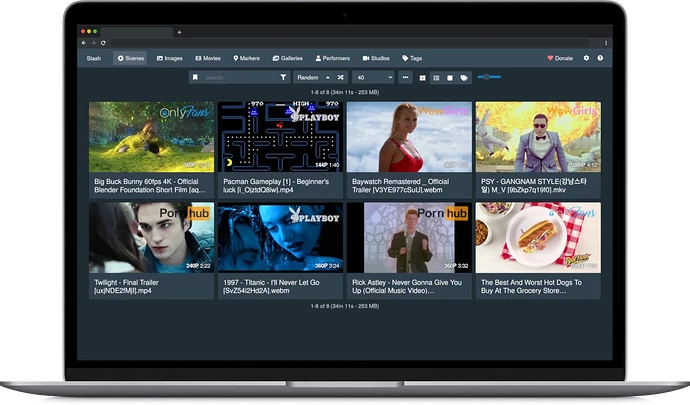
Task: Click the browser forward arrow
Action: [93, 43]
